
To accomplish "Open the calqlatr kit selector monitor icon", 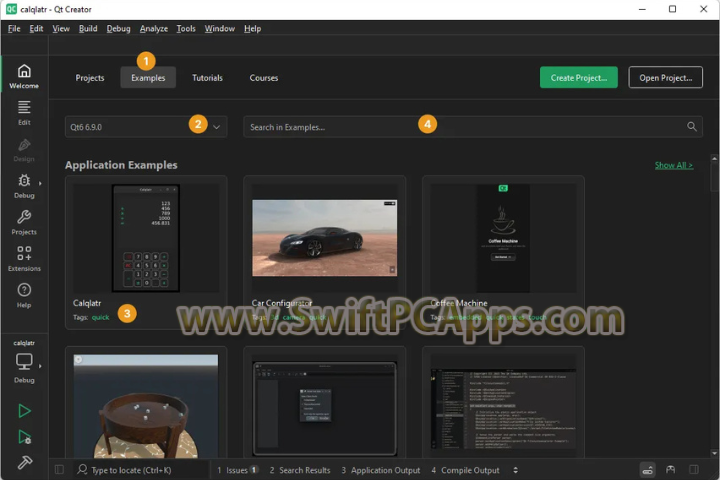I will tap(24, 361).
